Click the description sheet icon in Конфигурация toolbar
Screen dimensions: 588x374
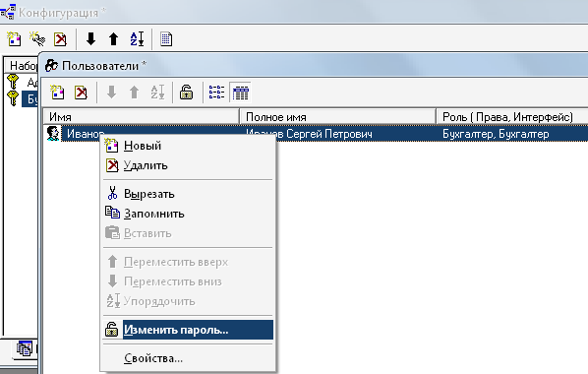point(166,38)
